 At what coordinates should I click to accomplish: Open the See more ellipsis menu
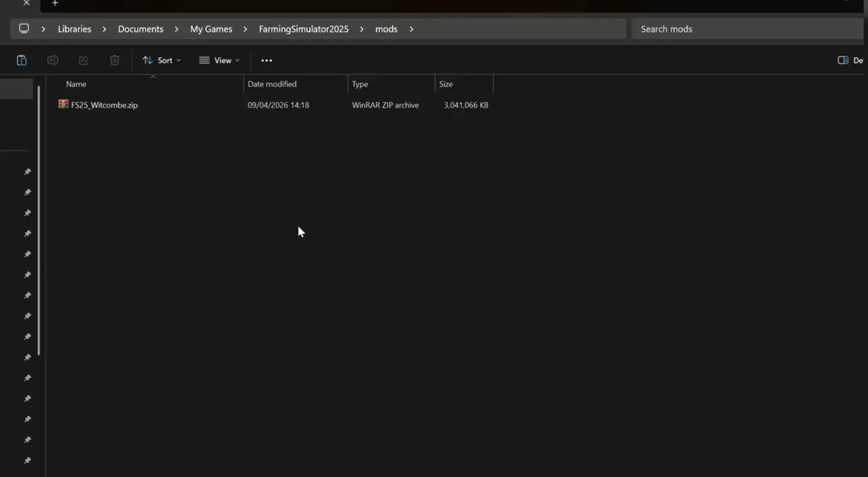[266, 60]
